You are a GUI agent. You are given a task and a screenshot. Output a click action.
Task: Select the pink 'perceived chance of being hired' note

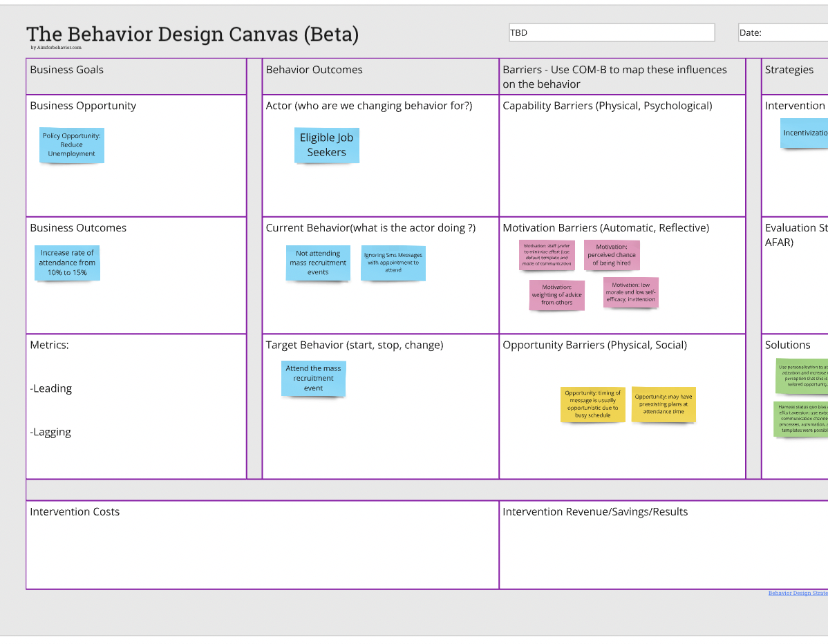[612, 255]
